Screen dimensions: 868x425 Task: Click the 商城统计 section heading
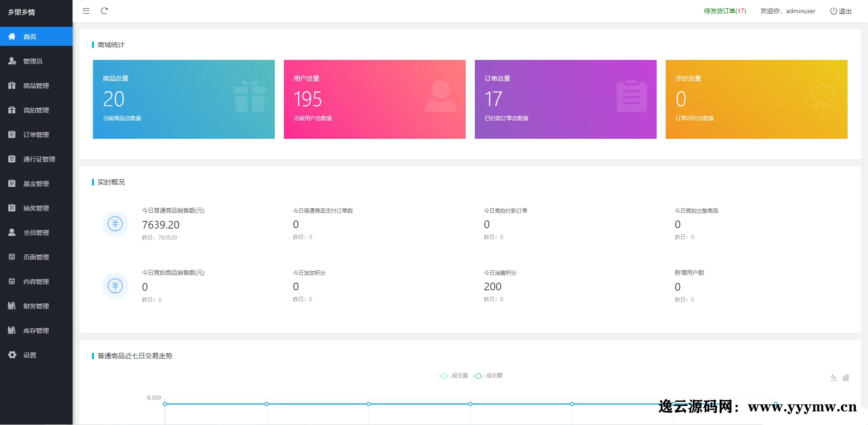point(111,45)
